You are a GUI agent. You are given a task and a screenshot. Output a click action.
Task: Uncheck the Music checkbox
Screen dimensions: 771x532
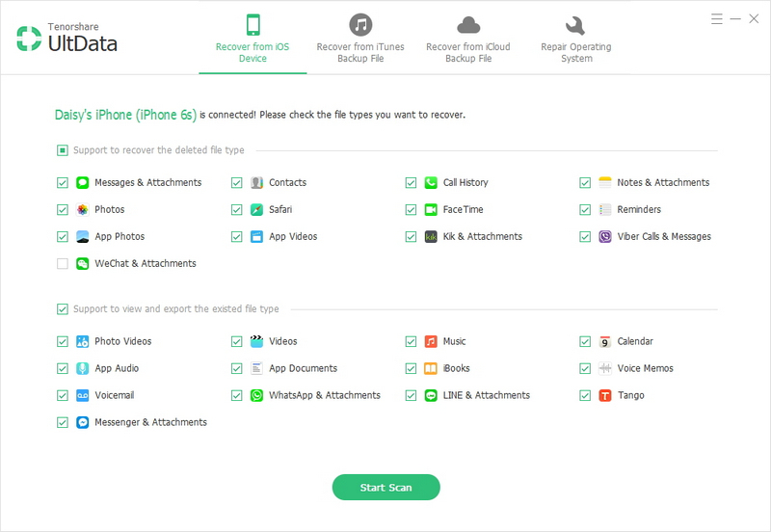click(411, 342)
